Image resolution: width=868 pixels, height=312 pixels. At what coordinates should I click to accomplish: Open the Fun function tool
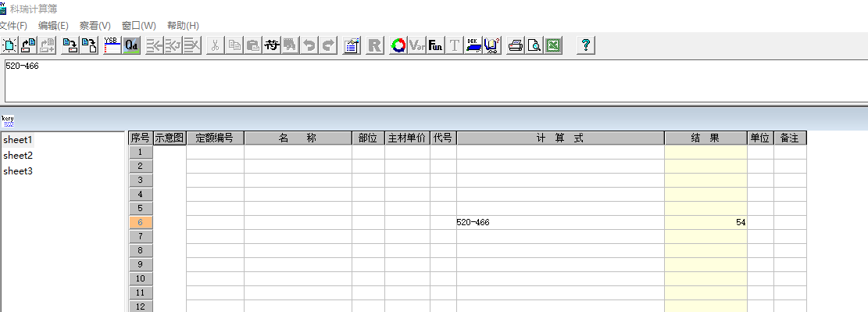(436, 45)
